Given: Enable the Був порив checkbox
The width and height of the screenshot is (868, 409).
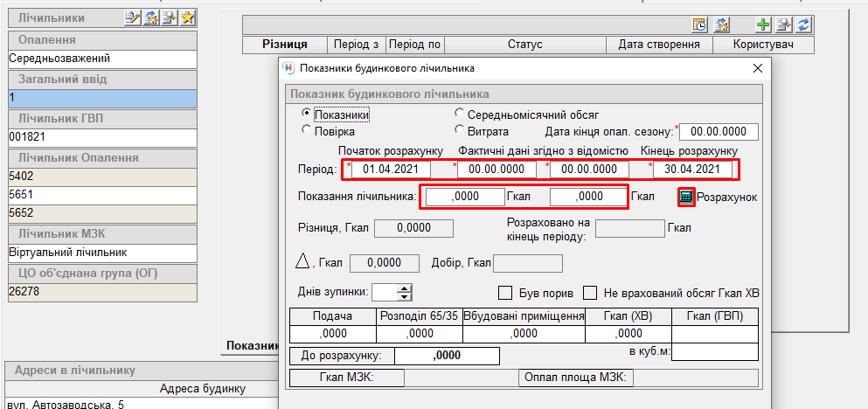Looking at the screenshot, I should (504, 292).
